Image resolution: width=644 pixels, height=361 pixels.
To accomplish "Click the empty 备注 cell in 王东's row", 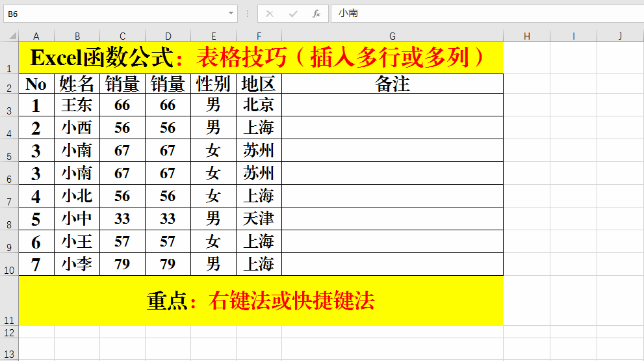I will pos(393,105).
